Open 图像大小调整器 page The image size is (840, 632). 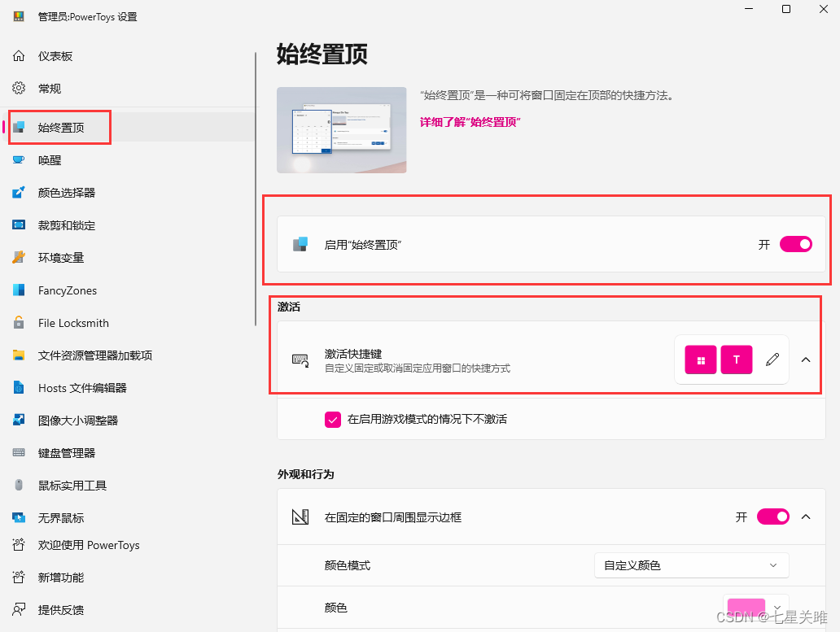coord(78,420)
